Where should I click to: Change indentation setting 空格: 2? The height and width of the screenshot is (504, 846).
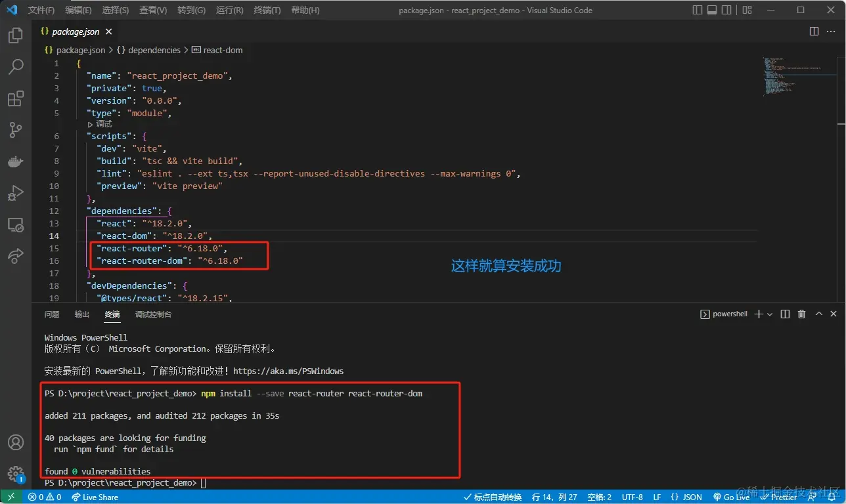coord(600,497)
